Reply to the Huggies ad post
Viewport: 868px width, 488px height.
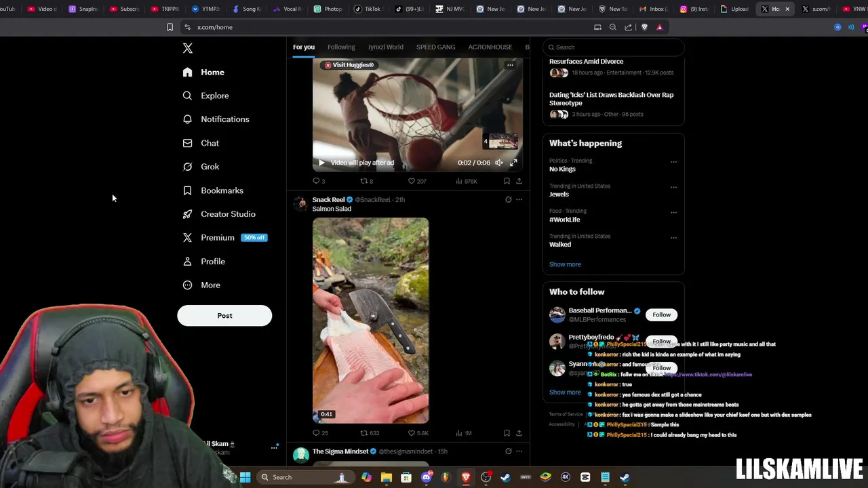coord(318,181)
